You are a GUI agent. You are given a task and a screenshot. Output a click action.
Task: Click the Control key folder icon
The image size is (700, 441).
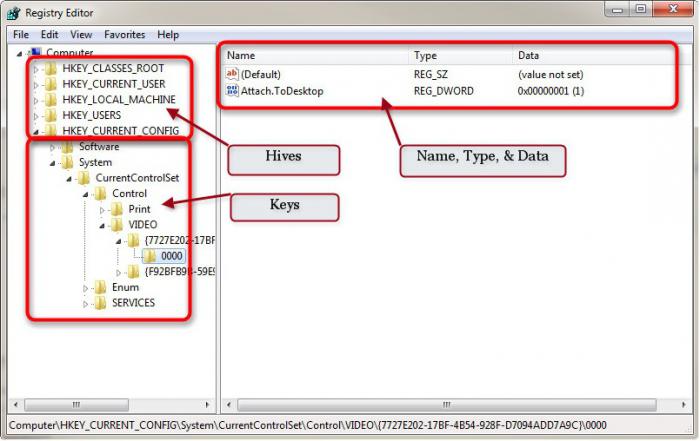(100, 194)
